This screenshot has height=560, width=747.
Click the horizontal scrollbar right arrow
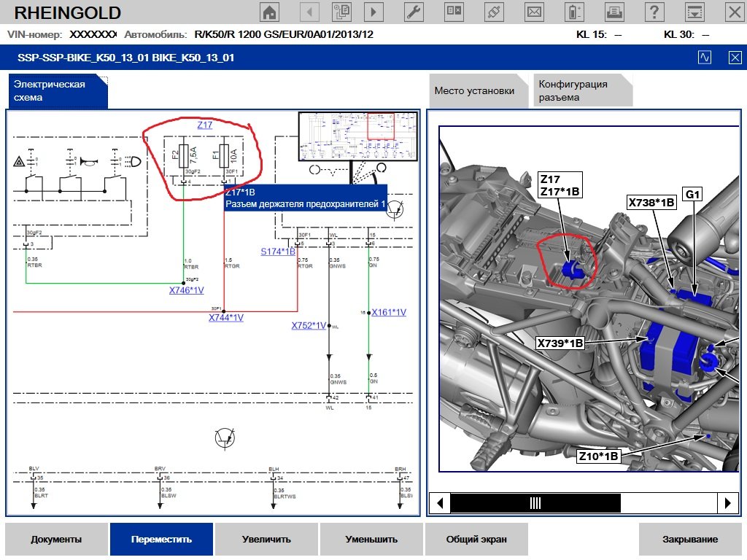pos(727,502)
